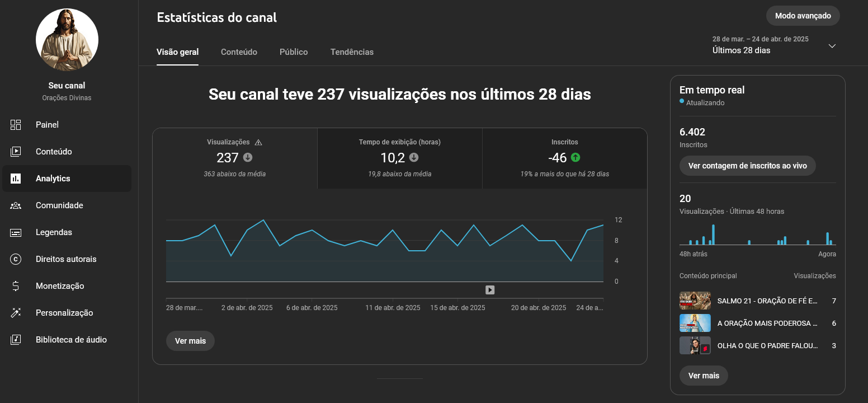The height and width of the screenshot is (403, 868).
Task: Click the Conteúdo sidebar icon
Action: 16,152
